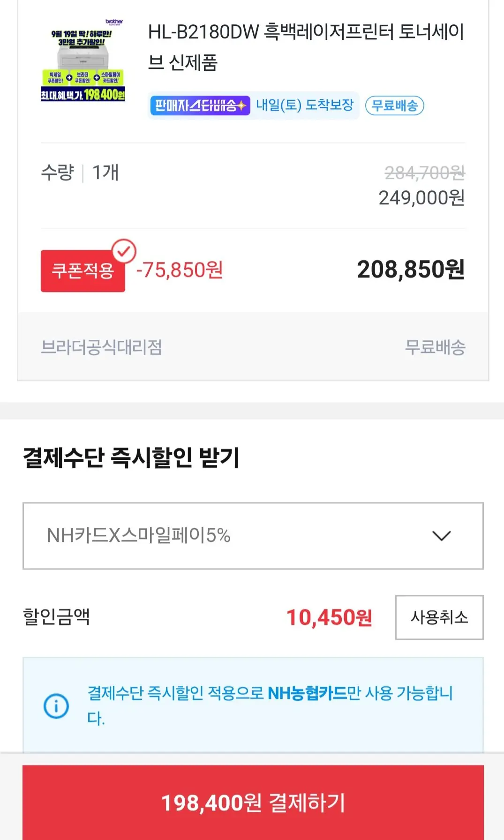This screenshot has width=504, height=840.
Task: Tap the 결제수단 즉시할인 받기 heading
Action: point(131,457)
